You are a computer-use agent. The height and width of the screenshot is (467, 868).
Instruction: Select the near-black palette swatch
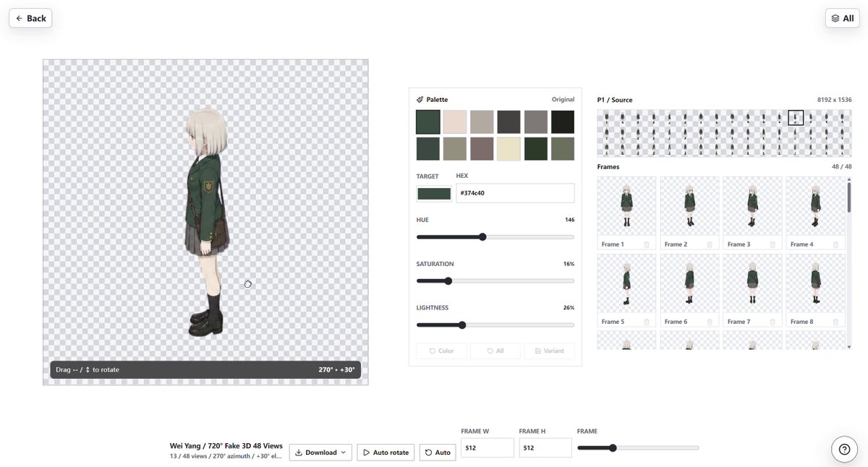pyautogui.click(x=563, y=121)
